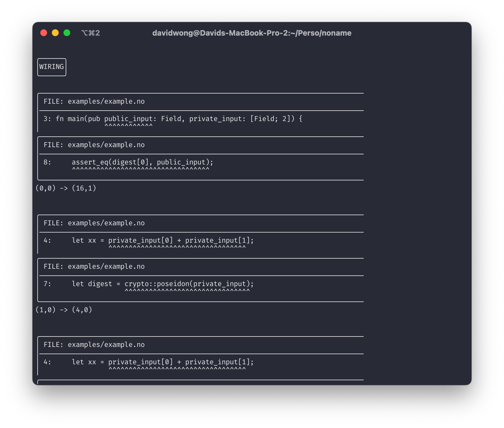Click 'FILE: examples/example.no' above line 3
Viewport: 504px width, 428px height.
[94, 101]
